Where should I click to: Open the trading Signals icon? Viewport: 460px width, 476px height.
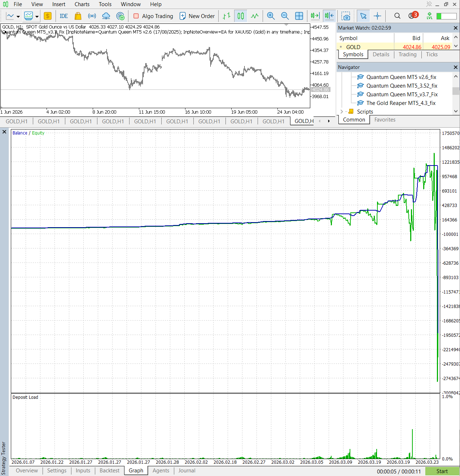click(x=92, y=16)
